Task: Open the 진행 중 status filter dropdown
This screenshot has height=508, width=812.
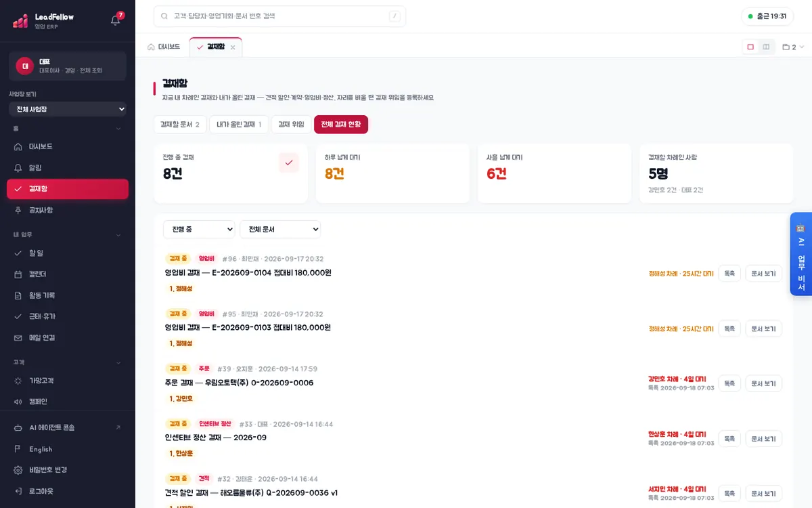Action: pyautogui.click(x=199, y=230)
